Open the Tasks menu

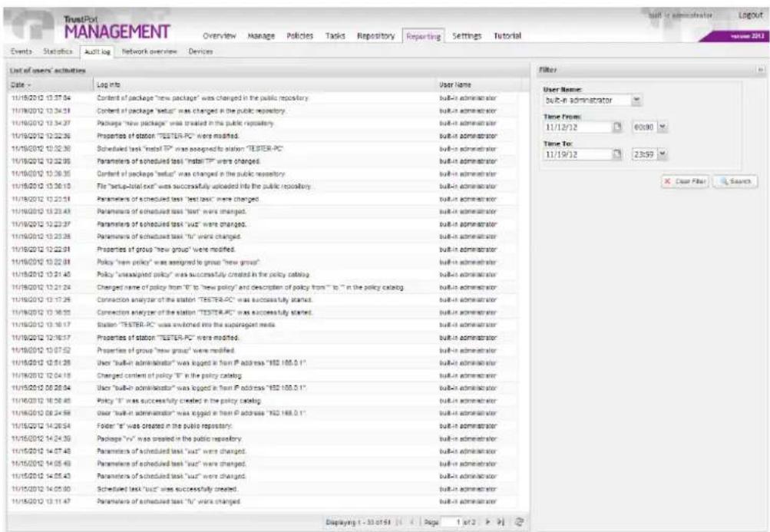point(335,36)
